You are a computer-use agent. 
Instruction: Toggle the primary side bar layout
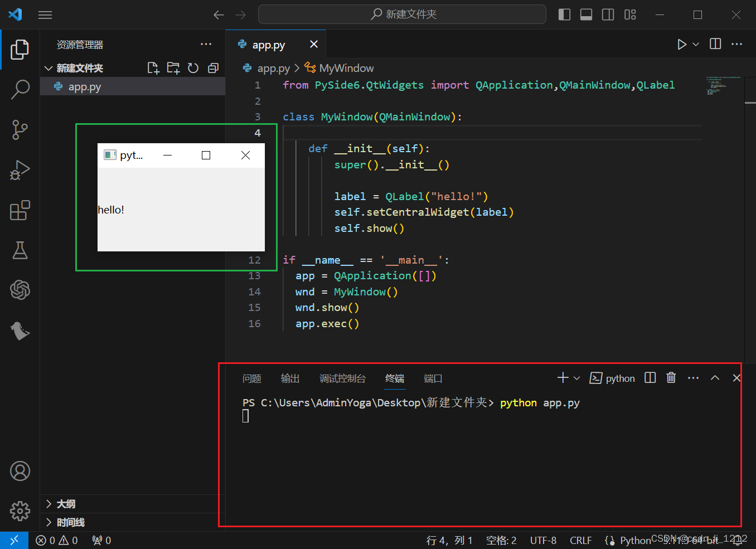[x=564, y=14]
